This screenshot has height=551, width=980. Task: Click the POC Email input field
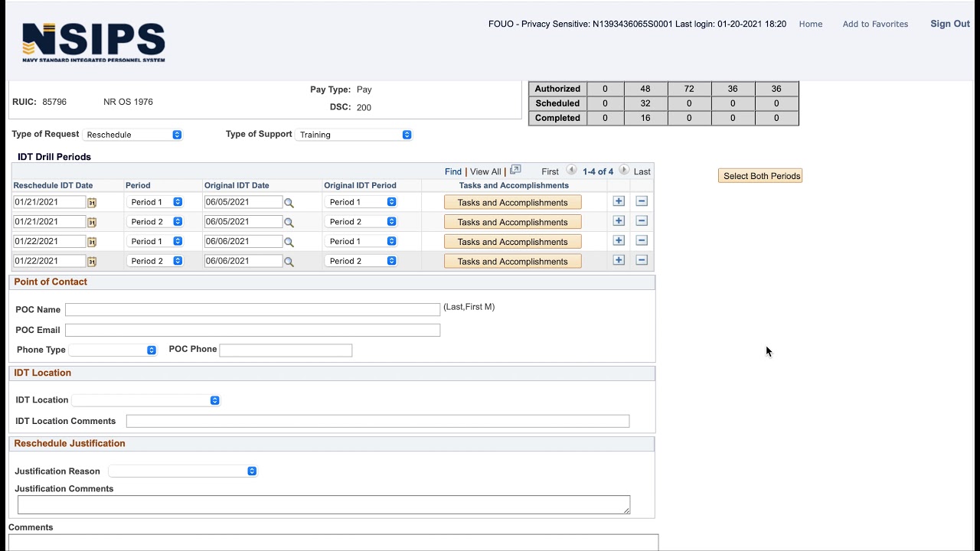pos(253,330)
